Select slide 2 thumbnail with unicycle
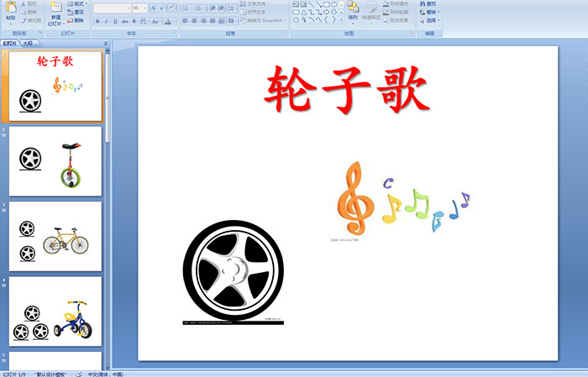 pos(55,161)
